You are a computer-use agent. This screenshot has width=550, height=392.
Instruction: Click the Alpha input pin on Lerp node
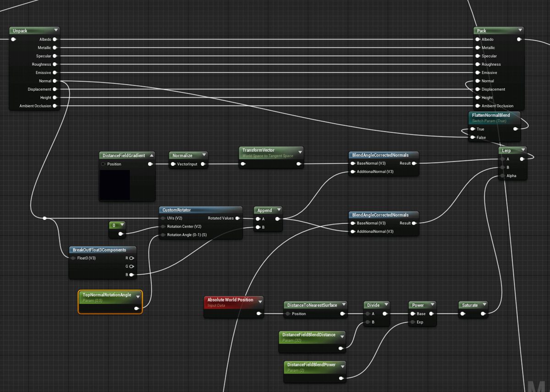pyautogui.click(x=503, y=176)
